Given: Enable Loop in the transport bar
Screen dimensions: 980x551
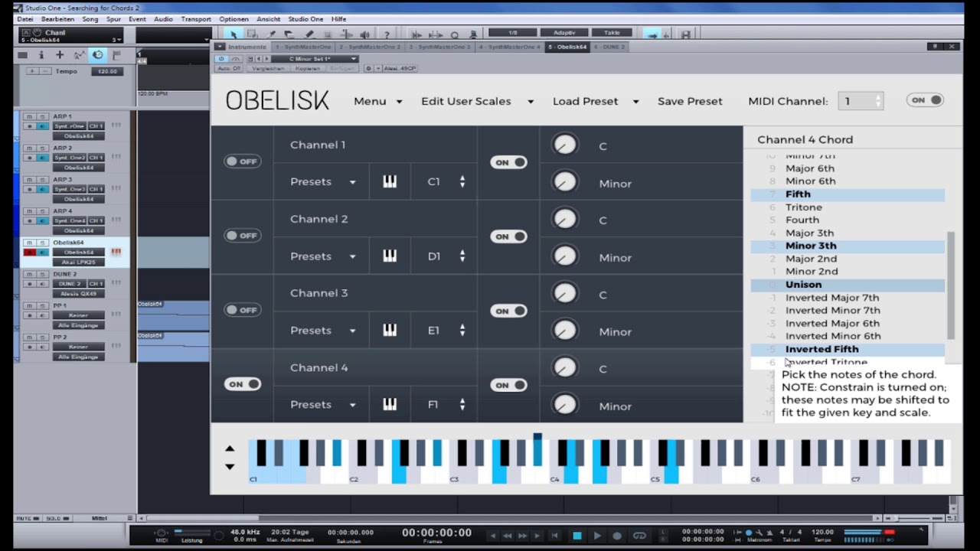Looking at the screenshot, I should click(x=639, y=536).
